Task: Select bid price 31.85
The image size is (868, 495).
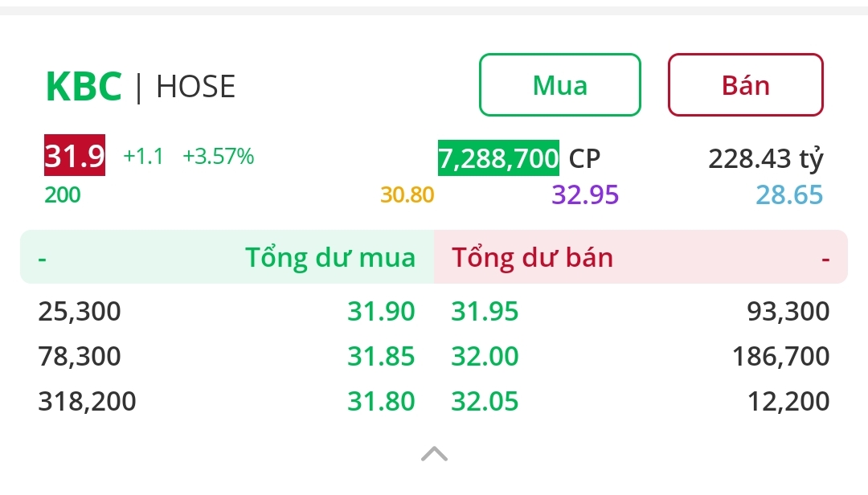Action: 381,356
